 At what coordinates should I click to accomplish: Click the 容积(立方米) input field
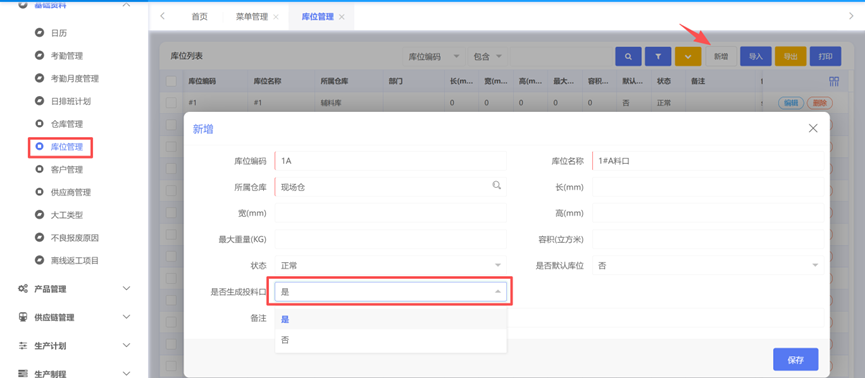708,239
